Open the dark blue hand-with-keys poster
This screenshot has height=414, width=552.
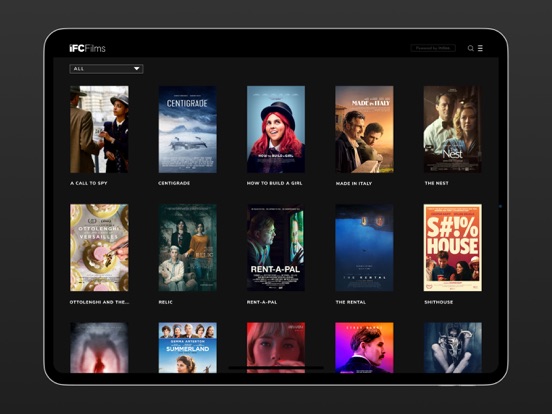pos(453,347)
